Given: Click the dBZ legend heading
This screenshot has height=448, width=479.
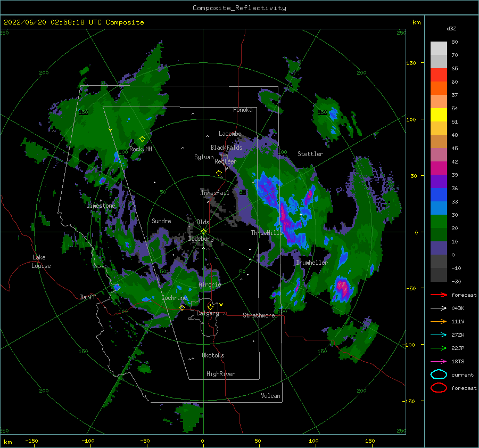Looking at the screenshot, I should pyautogui.click(x=451, y=28).
